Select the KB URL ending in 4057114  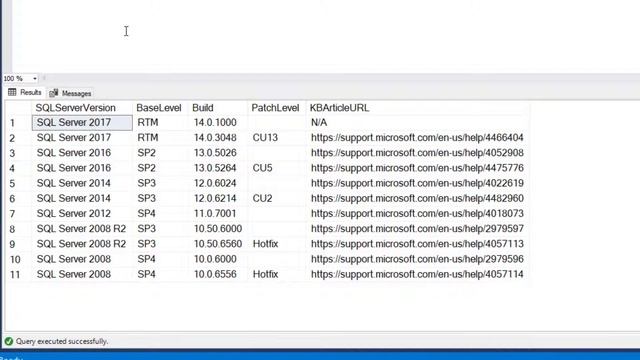tap(418, 274)
